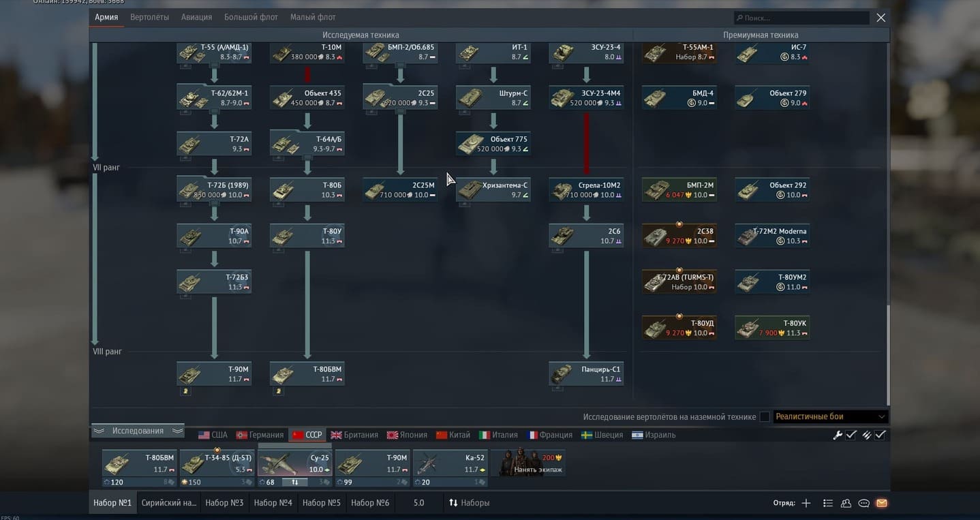Open the squad list icon
Image resolution: width=980 pixels, height=520 pixels.
click(828, 503)
